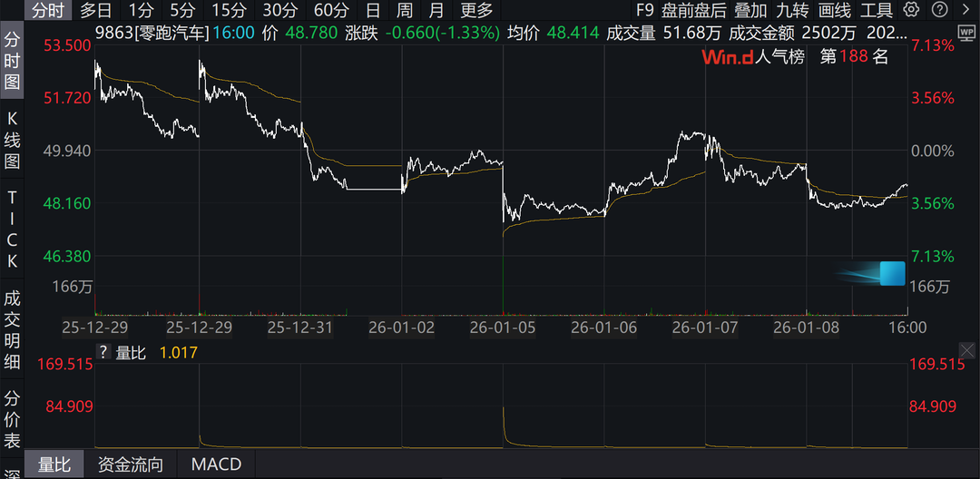
Task: Select the 1分 period
Action: (141, 10)
